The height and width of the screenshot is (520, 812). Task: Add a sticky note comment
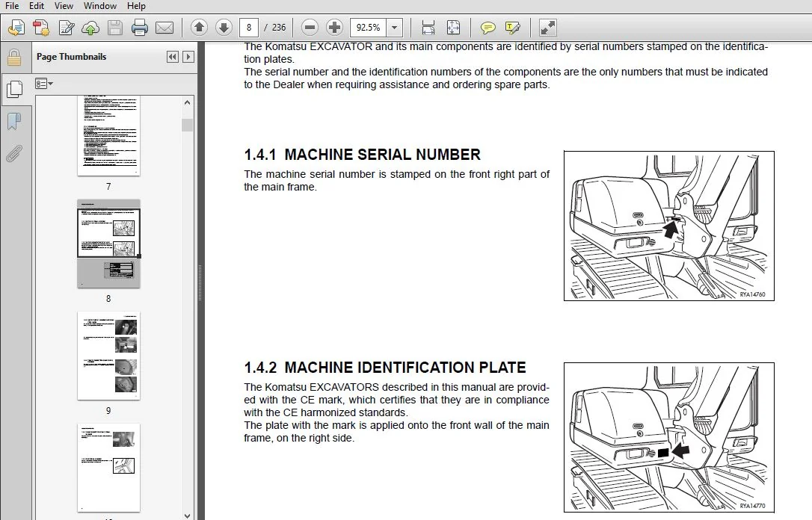click(487, 28)
